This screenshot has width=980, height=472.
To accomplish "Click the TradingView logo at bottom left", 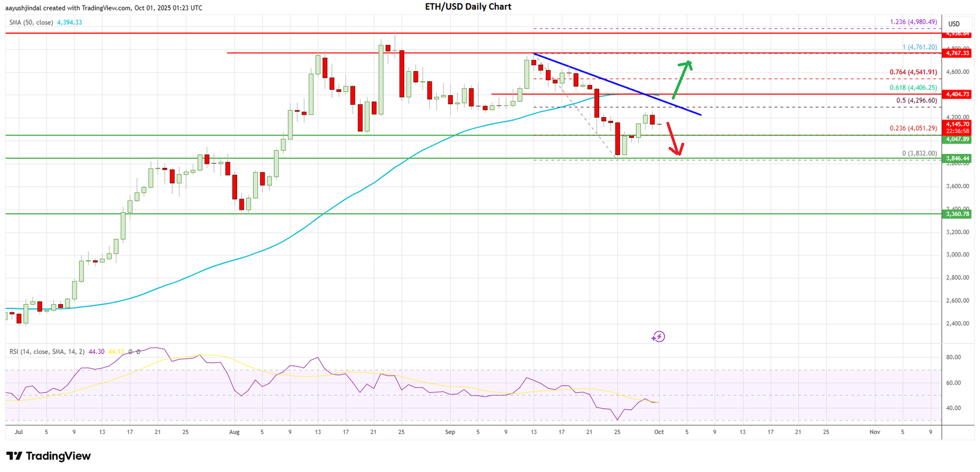I will point(48,456).
